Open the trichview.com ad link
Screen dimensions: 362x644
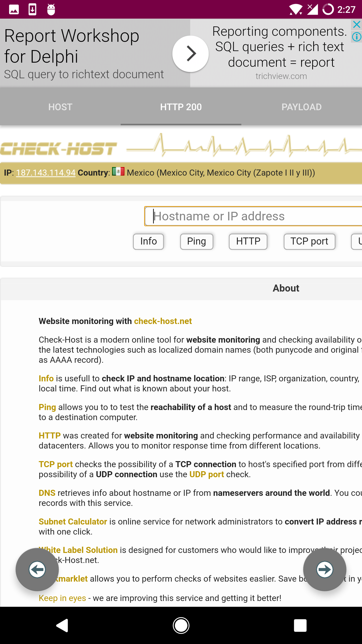point(281,76)
